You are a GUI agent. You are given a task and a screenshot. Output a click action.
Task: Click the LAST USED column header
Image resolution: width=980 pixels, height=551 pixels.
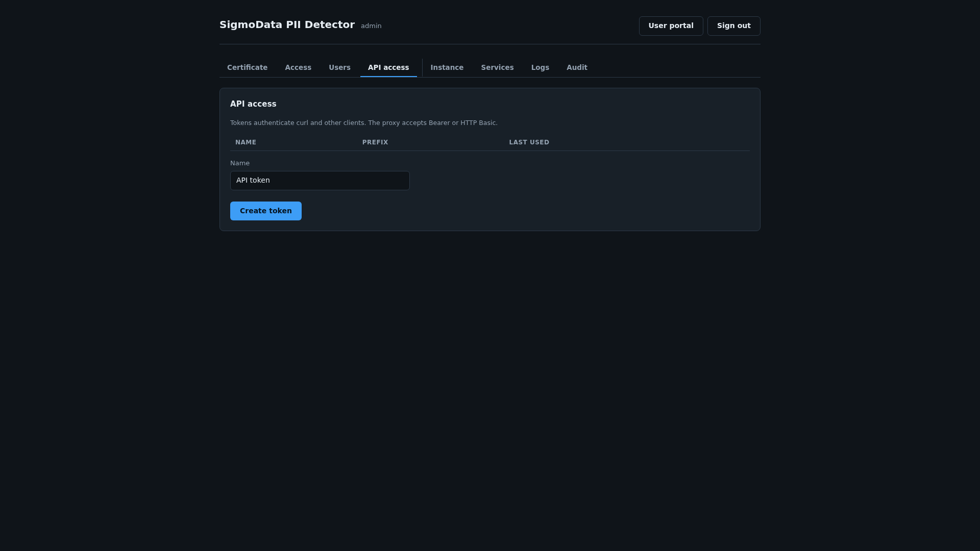529,142
